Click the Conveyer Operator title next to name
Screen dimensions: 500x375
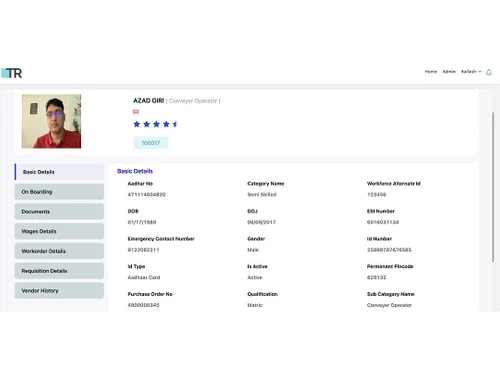(x=193, y=101)
